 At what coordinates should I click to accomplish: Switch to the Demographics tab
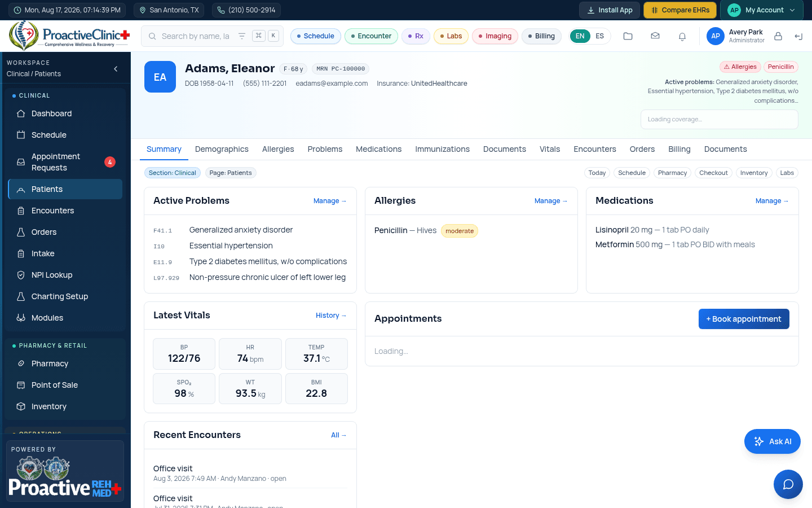click(x=222, y=149)
